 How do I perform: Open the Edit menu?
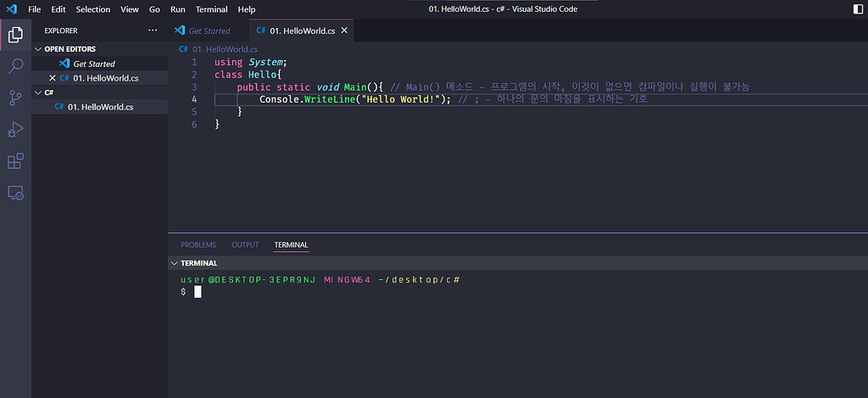point(58,9)
